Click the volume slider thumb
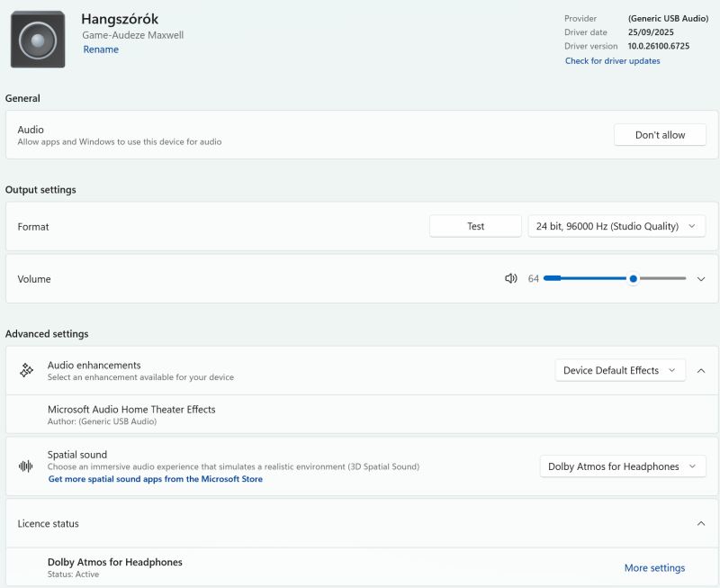Image resolution: width=720 pixels, height=588 pixels. [634, 279]
